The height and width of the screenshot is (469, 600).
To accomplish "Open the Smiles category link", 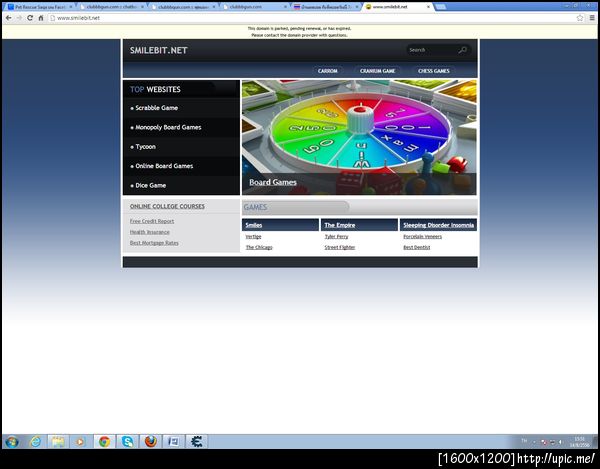I will tap(254, 225).
